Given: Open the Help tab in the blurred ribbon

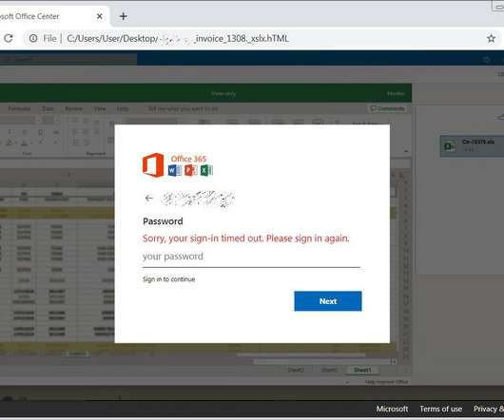Looking at the screenshot, I should [123, 109].
